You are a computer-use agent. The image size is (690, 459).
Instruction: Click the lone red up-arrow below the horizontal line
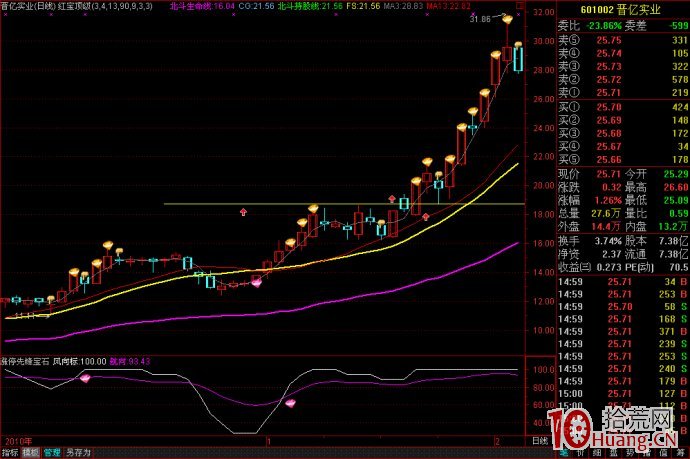point(243,213)
